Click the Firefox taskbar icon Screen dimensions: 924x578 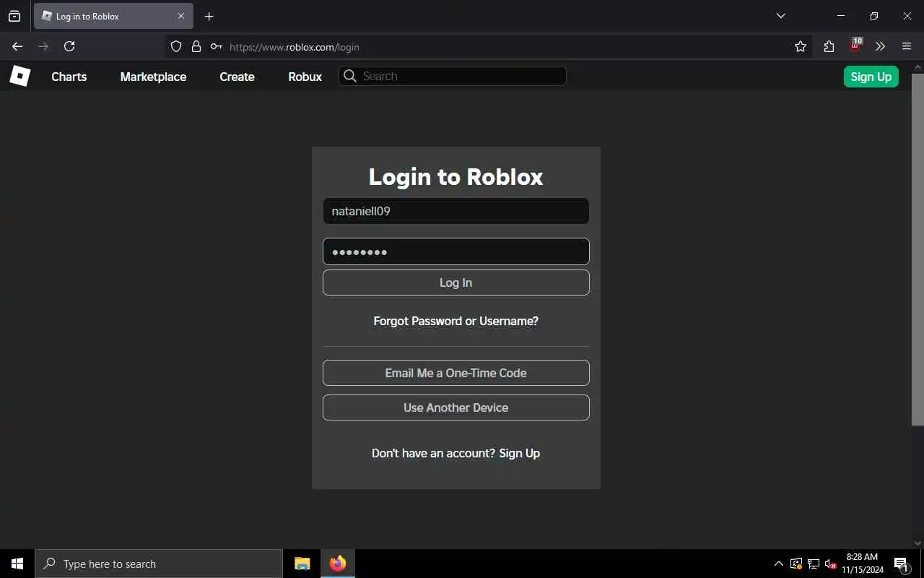[337, 564]
